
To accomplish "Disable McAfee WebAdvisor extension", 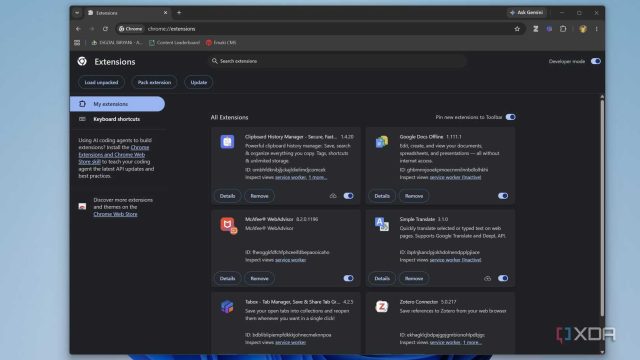I will 348,278.
